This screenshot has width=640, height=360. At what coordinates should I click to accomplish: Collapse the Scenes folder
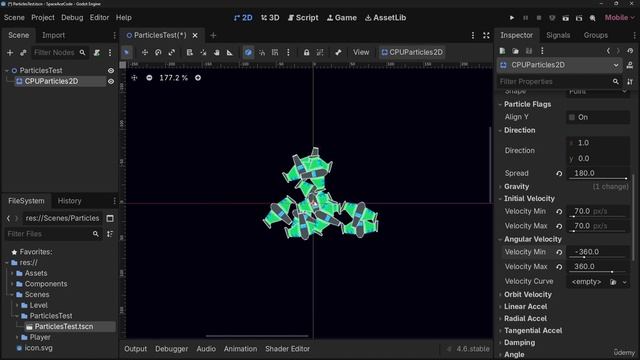(x=12, y=295)
